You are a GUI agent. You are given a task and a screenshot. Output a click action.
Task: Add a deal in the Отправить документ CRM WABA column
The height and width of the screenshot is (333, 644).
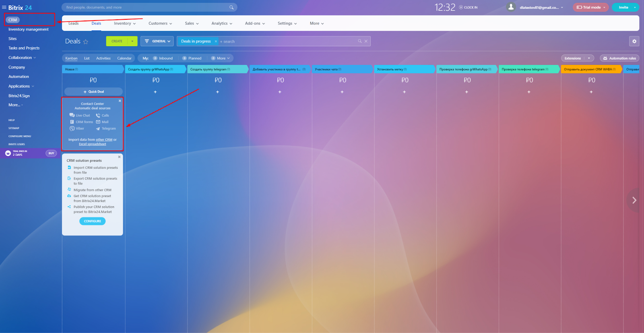coord(591,92)
